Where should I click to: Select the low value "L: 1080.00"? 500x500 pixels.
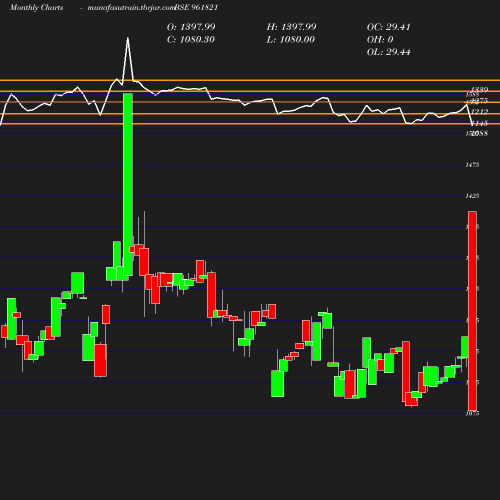point(291,40)
